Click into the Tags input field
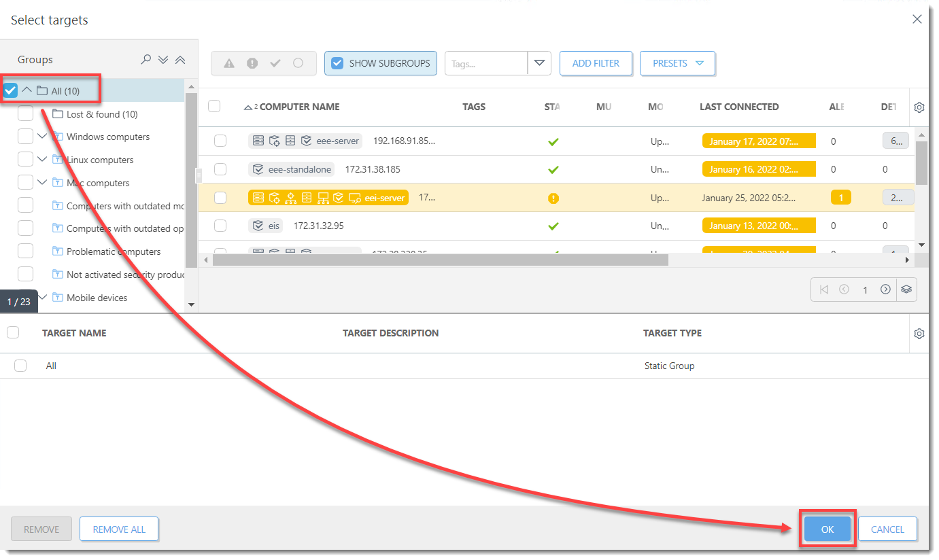939x560 pixels. tap(486, 63)
